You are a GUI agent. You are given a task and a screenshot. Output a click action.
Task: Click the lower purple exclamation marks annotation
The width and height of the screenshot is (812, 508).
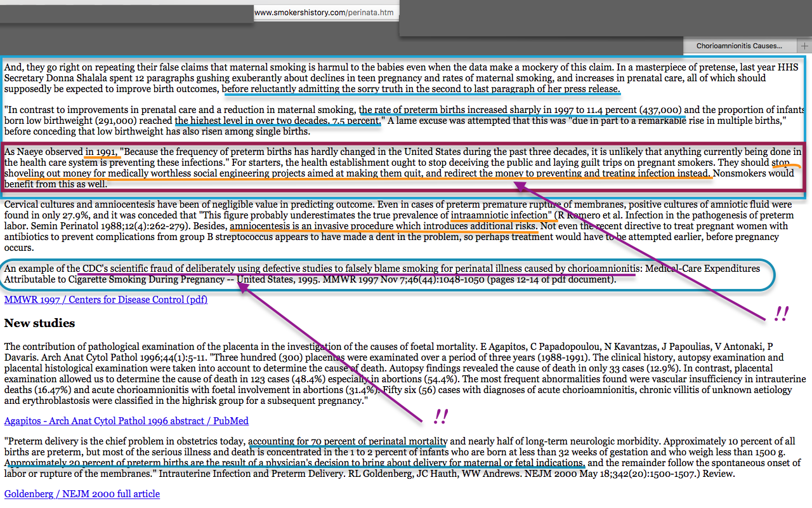click(x=440, y=416)
